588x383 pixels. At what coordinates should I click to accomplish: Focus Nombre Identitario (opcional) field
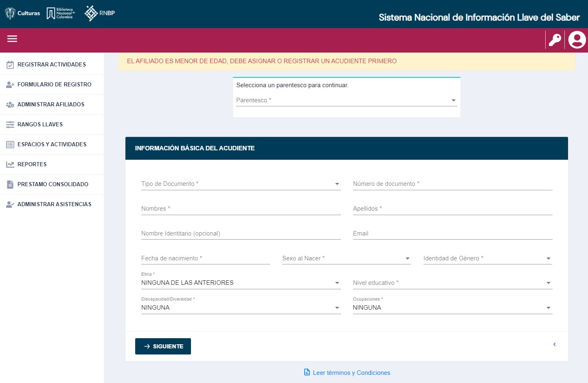[x=241, y=233]
